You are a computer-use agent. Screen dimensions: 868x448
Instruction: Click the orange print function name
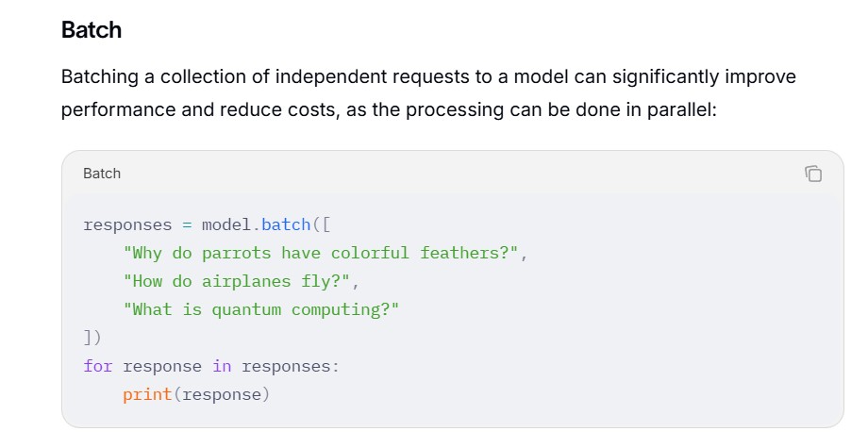point(147,395)
